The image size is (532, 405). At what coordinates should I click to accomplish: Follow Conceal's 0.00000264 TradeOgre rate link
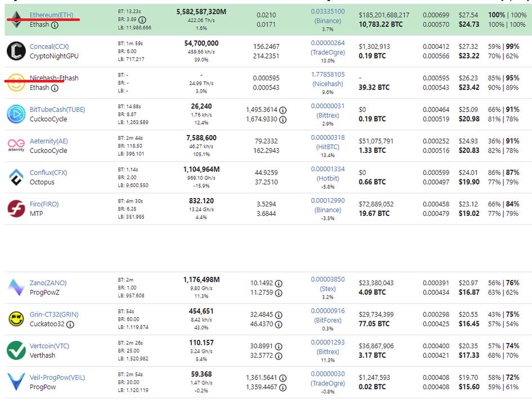[x=328, y=47]
